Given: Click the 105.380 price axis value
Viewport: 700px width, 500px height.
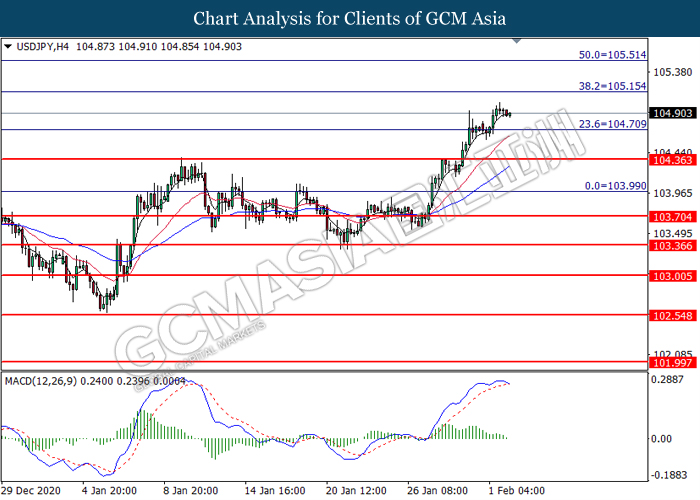Looking at the screenshot, I should pyautogui.click(x=672, y=72).
